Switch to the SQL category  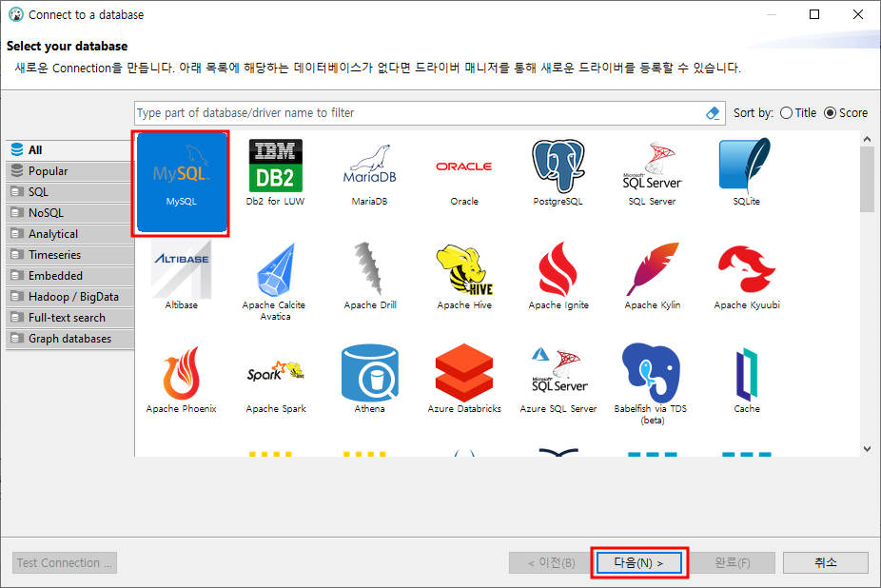tap(70, 191)
